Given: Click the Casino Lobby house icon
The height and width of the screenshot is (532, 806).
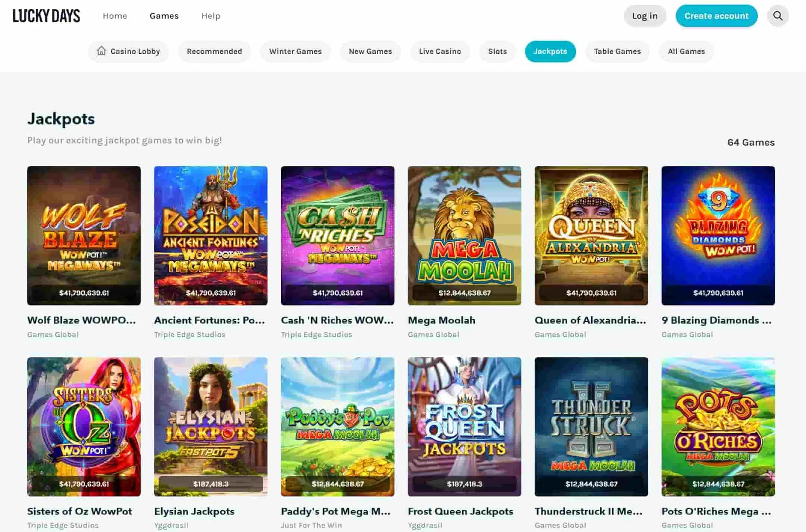Looking at the screenshot, I should [x=101, y=51].
